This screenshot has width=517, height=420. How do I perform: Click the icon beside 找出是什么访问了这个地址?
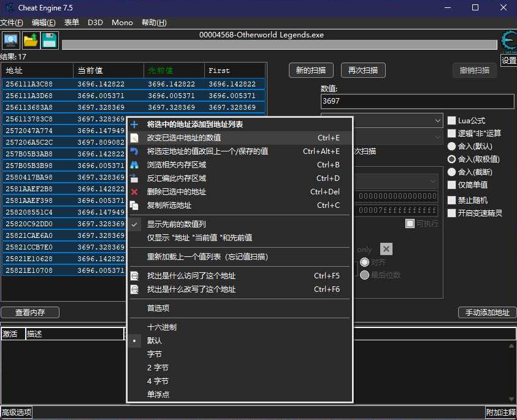(x=134, y=276)
